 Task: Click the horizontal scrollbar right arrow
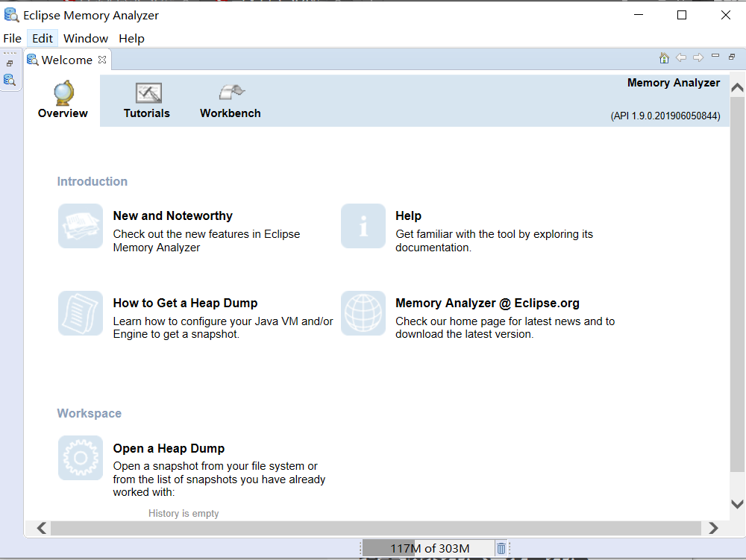pyautogui.click(x=712, y=528)
